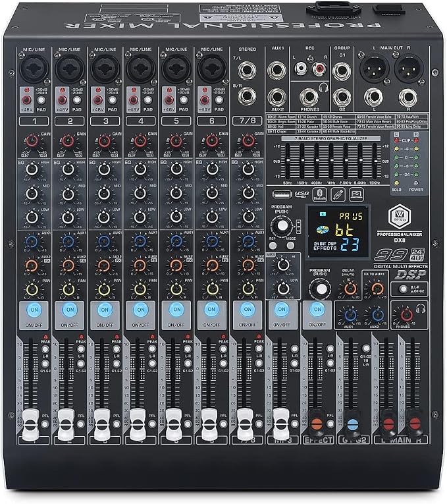447x504 pixels.
Task: Click the MODE button under PROGRAM knob
Action: (290, 246)
